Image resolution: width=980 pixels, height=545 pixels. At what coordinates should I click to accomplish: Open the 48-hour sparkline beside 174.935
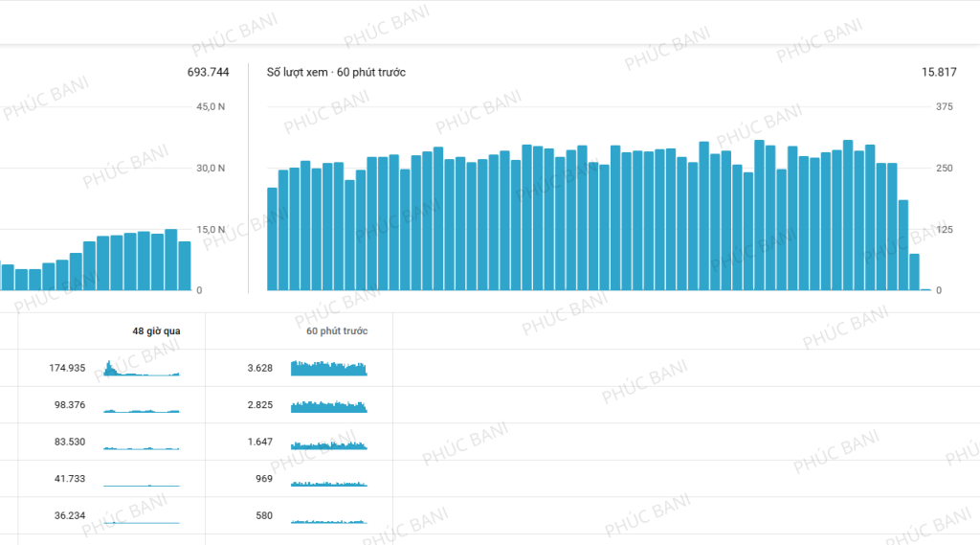(142, 369)
